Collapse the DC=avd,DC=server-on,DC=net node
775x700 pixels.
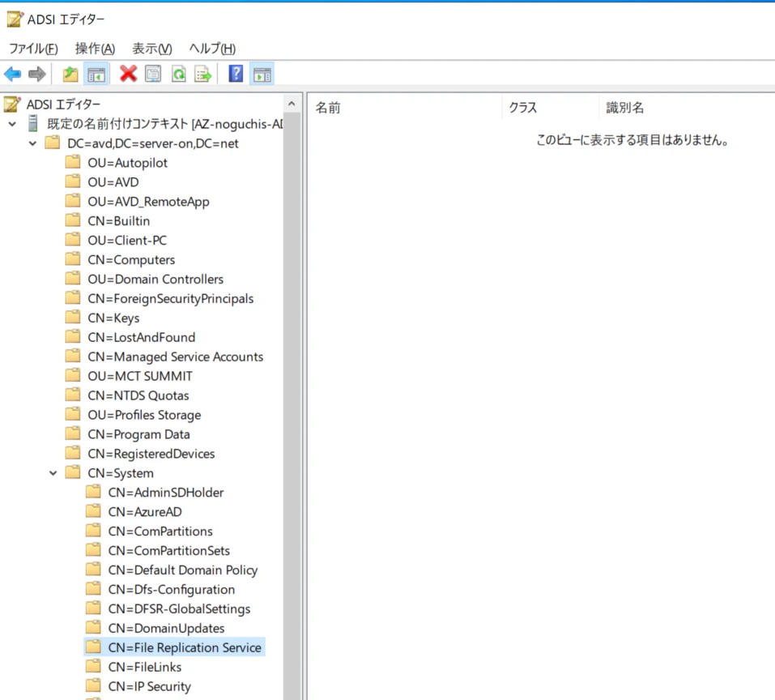pyautogui.click(x=32, y=143)
